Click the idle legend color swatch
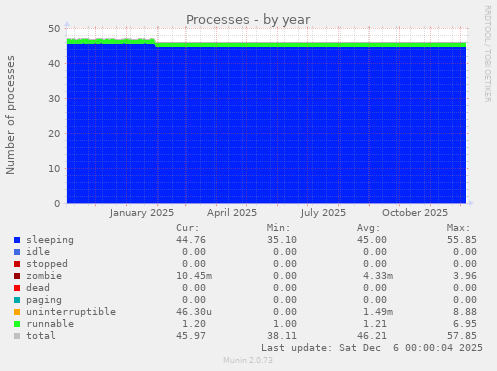Viewport: 497px width, 371px height. (17, 252)
